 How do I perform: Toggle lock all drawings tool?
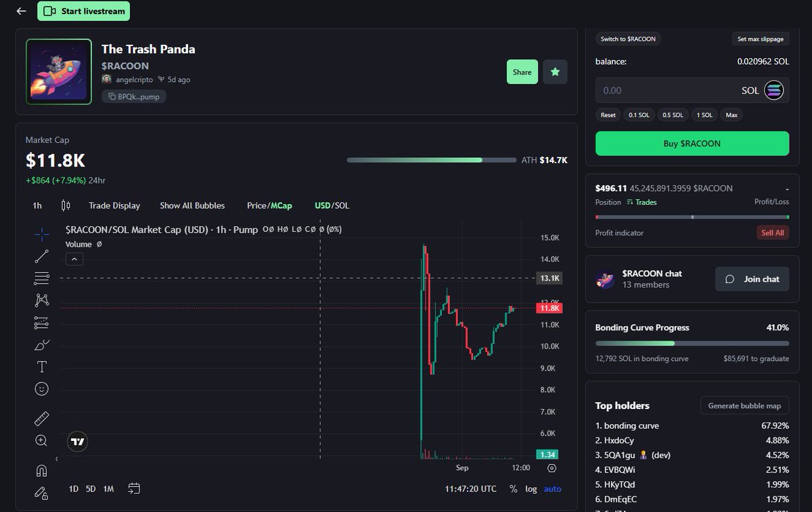[x=41, y=492]
